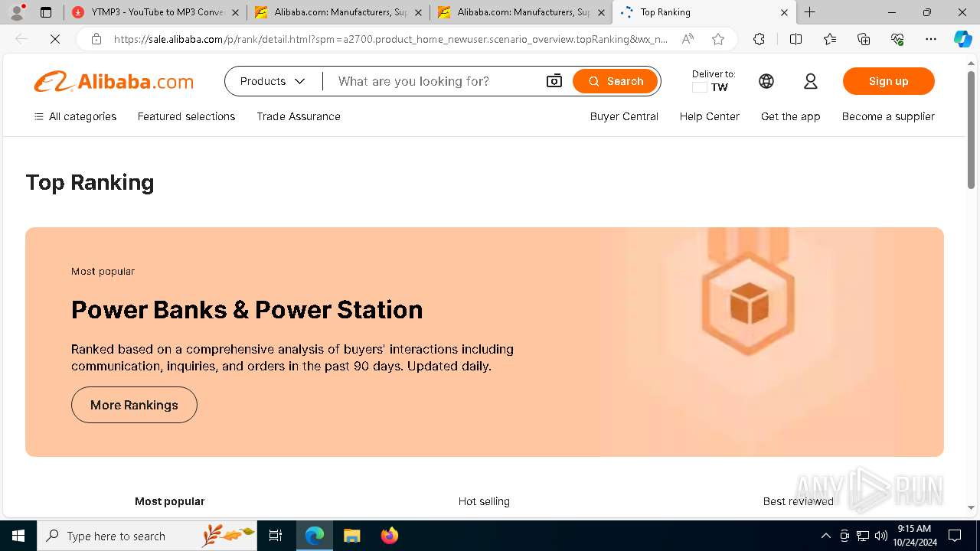The width and height of the screenshot is (980, 551).
Task: Click Become a supplier link
Action: tap(888, 116)
